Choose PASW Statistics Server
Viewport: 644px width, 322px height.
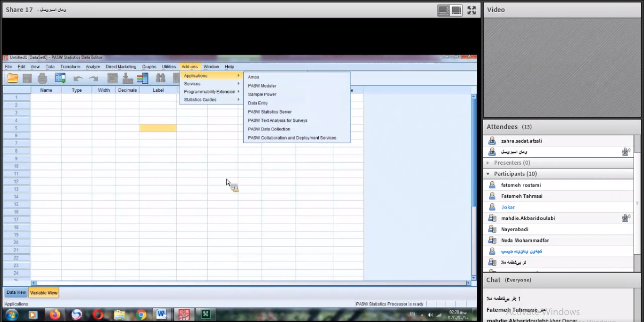pos(270,112)
